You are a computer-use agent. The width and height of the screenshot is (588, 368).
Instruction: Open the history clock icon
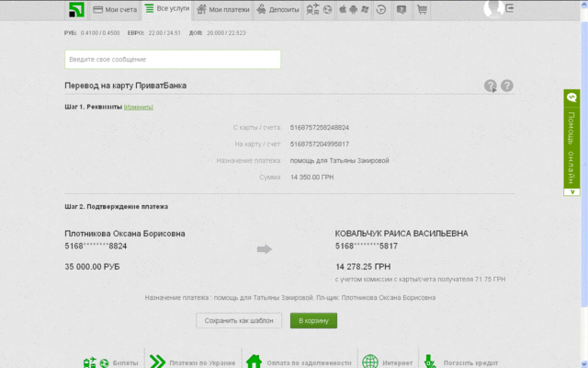(381, 10)
